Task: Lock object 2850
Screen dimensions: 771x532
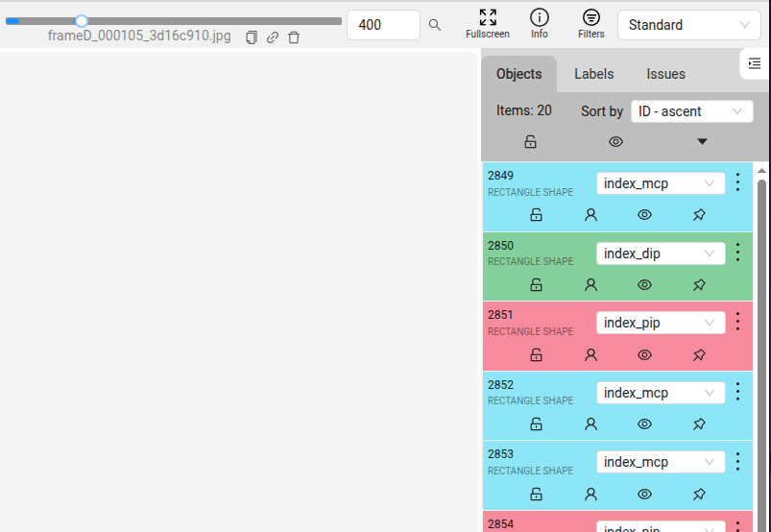Action: point(536,284)
